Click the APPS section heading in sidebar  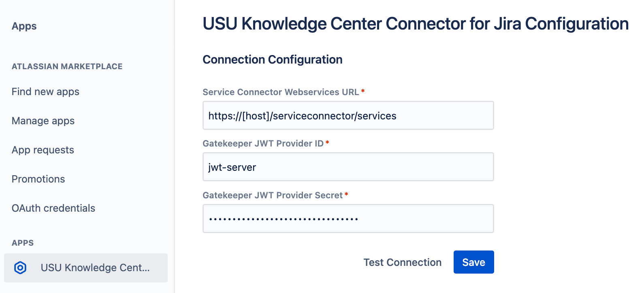pos(23,243)
